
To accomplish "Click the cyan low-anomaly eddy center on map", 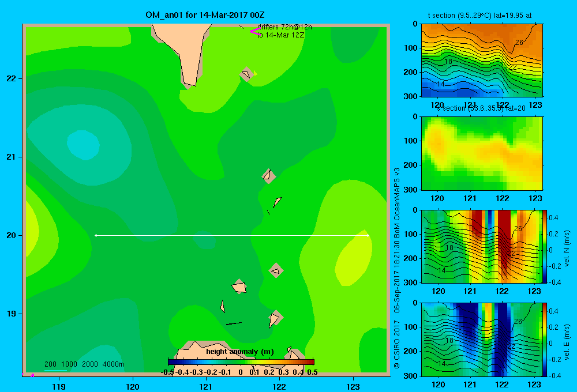I will 84,145.
